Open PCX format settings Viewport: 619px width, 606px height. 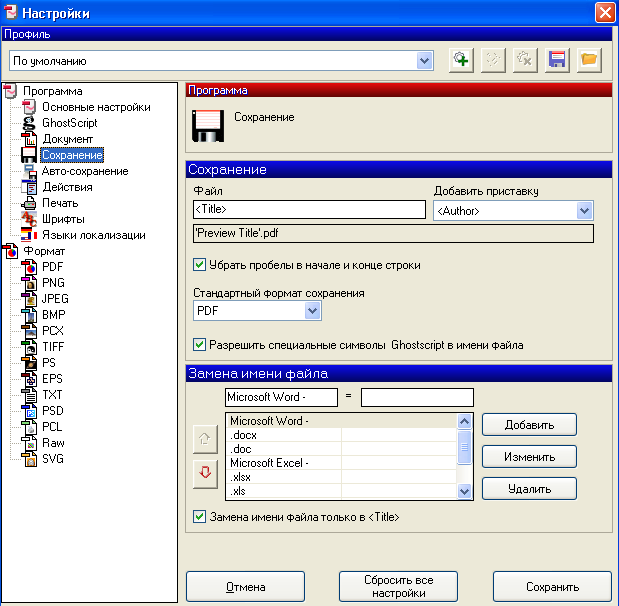pyautogui.click(x=53, y=331)
